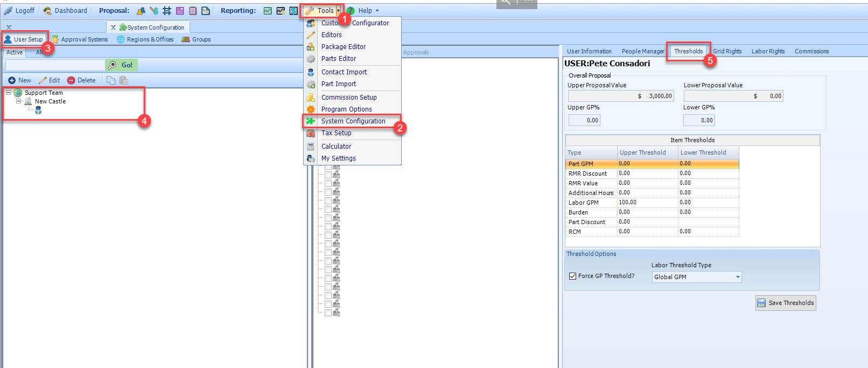
Task: Click the Lower GP% field
Action: click(x=699, y=120)
